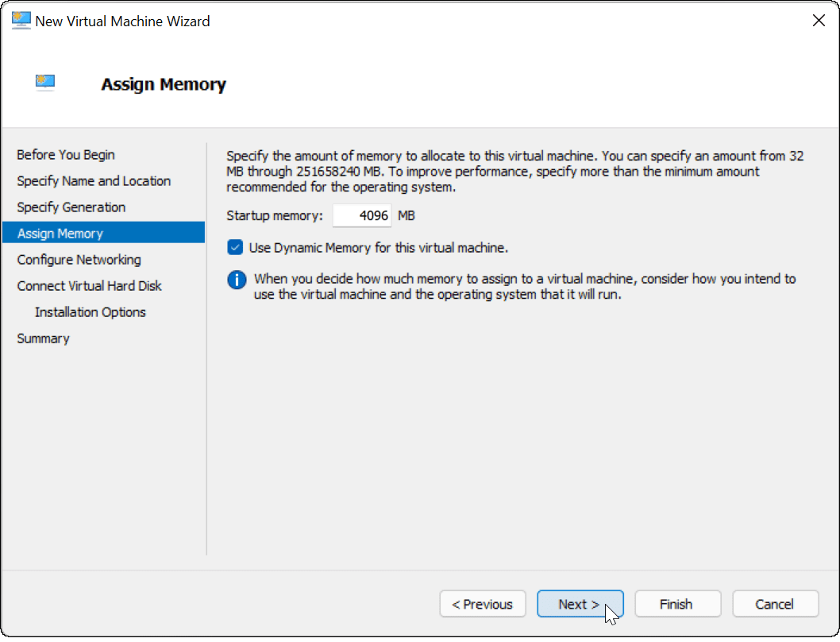Jump to the Configure Networking step
Screen dimensions: 840x642
[x=79, y=260]
